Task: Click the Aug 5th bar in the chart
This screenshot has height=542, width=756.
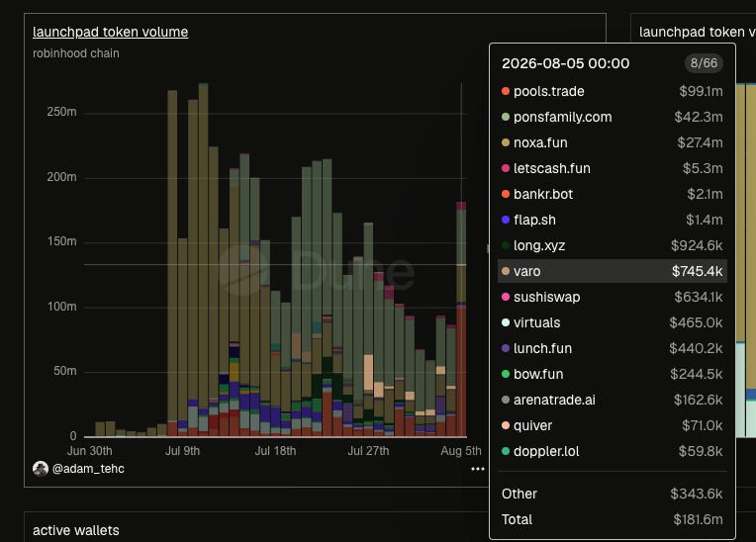Action: (x=461, y=319)
